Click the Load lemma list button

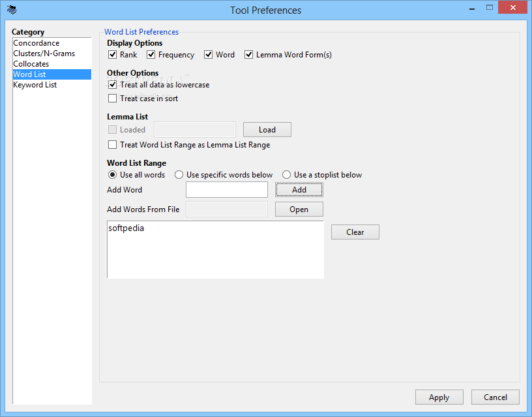(x=267, y=130)
